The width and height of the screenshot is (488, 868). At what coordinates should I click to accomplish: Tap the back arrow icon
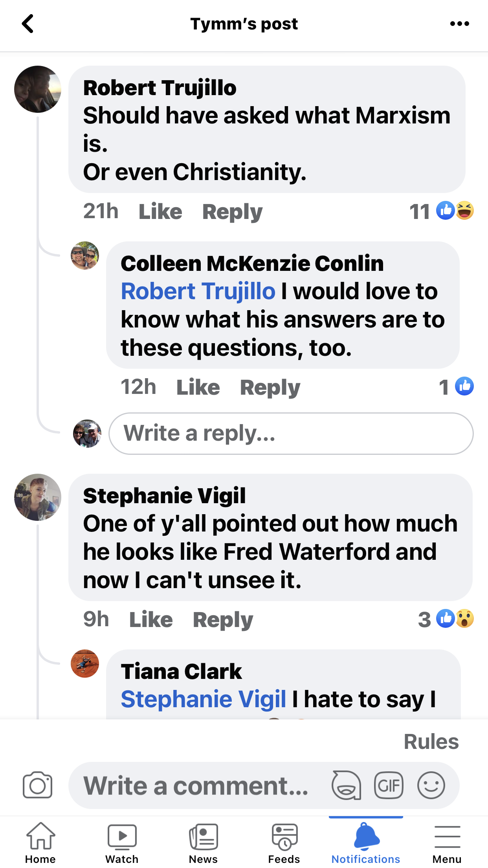(28, 24)
